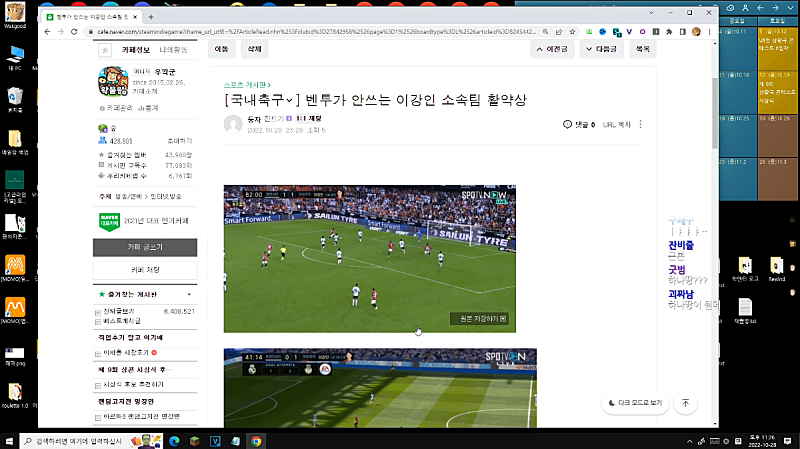Click the browser forward arrow

(x=61, y=32)
